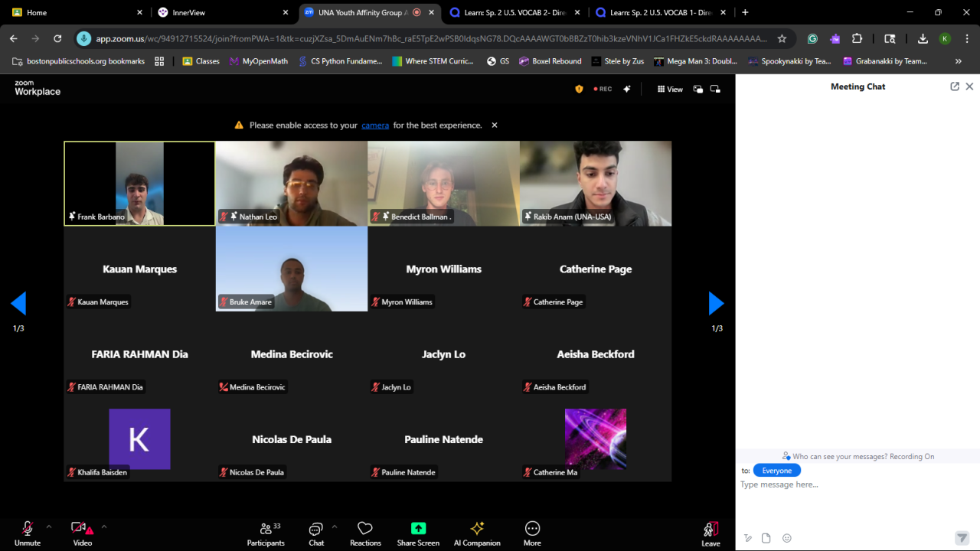Image resolution: width=980 pixels, height=551 pixels.
Task: Select Catherine Ma's galaxy avatar tile
Action: tap(596, 439)
